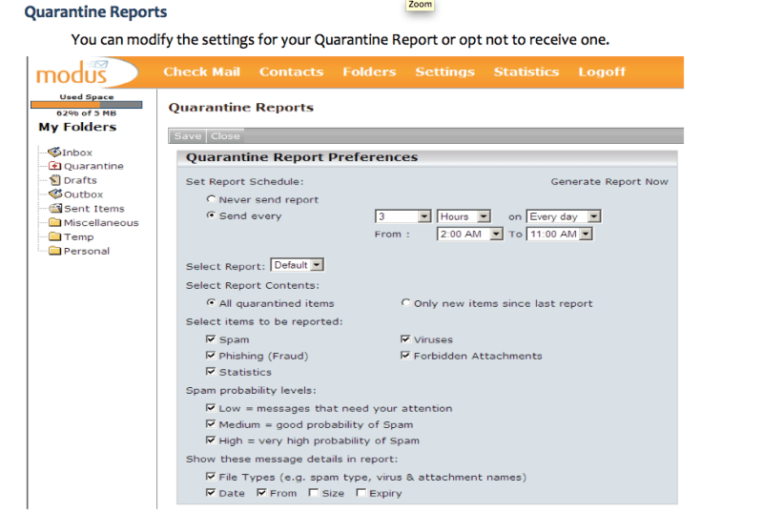This screenshot has height=532, width=763.
Task: Open the Statistics menu item
Action: (526, 72)
